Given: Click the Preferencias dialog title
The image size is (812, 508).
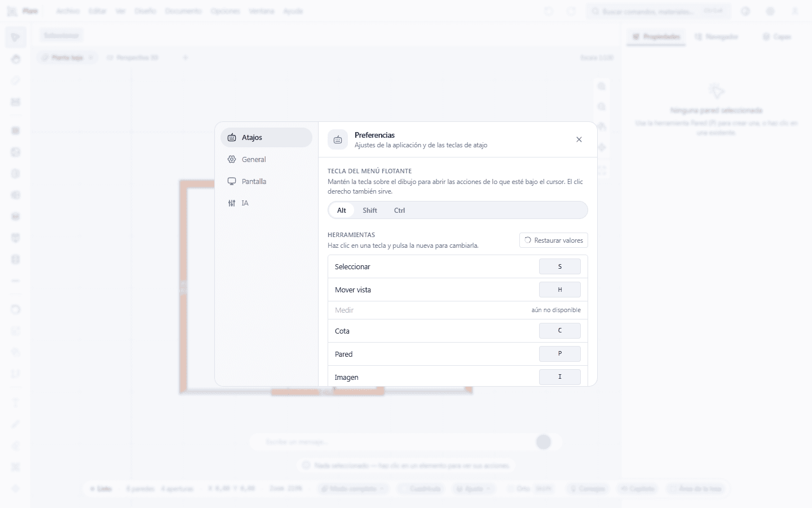Looking at the screenshot, I should (374, 135).
